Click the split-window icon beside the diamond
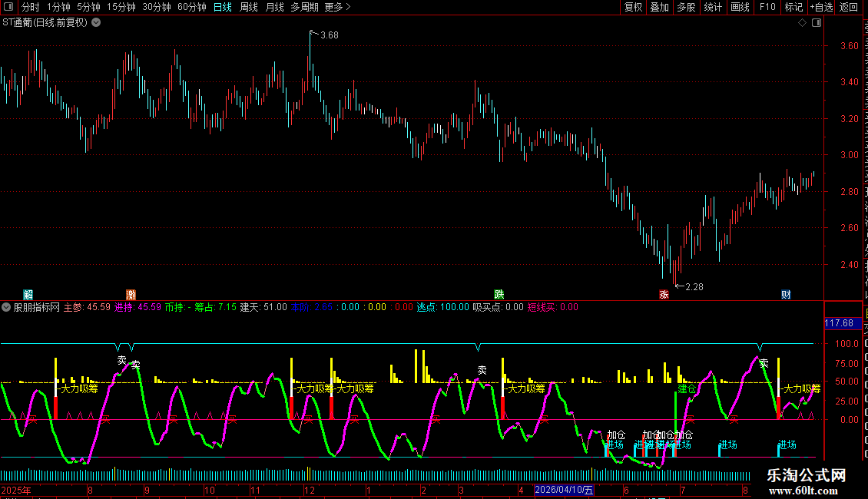Viewport: 868px width, 499px height. click(817, 23)
